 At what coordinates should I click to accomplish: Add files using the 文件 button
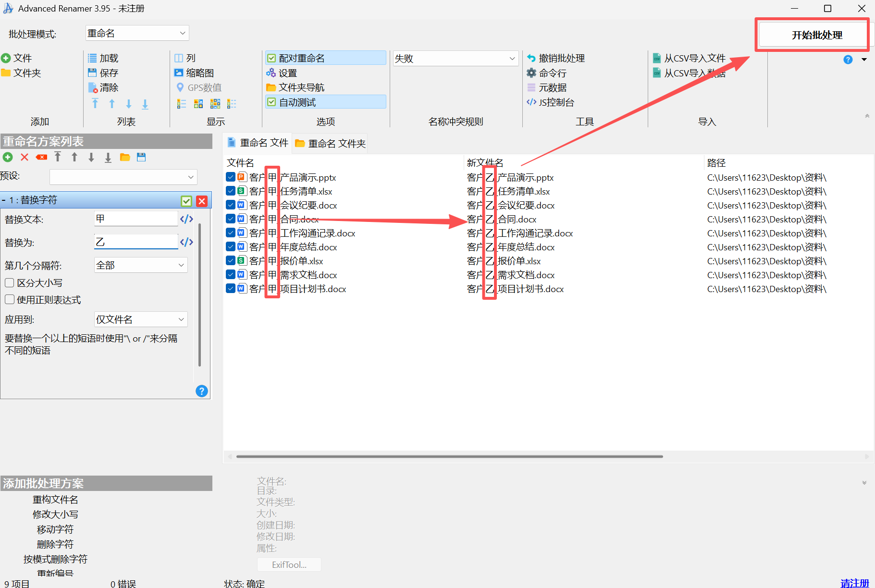click(17, 58)
